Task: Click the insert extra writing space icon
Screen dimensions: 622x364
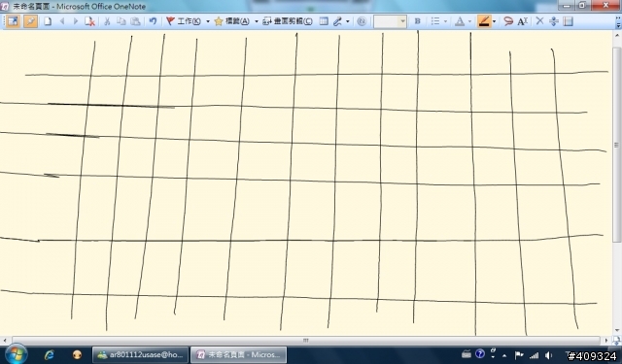Action: 554,21
